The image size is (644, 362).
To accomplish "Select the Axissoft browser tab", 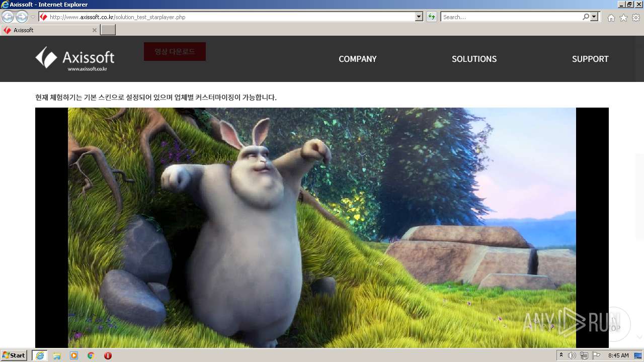I will [x=50, y=30].
